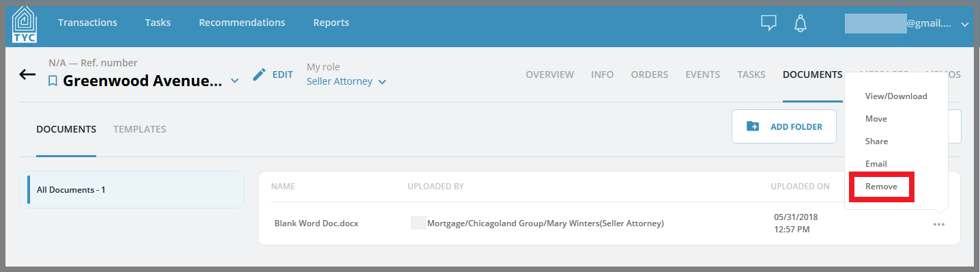
Task: Select the All Documents - 1 folder
Action: (x=132, y=189)
